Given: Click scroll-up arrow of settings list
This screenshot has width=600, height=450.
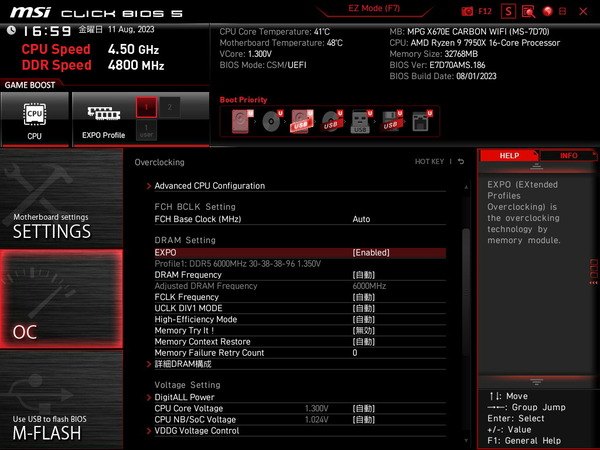Looking at the screenshot, I should pyautogui.click(x=466, y=187).
